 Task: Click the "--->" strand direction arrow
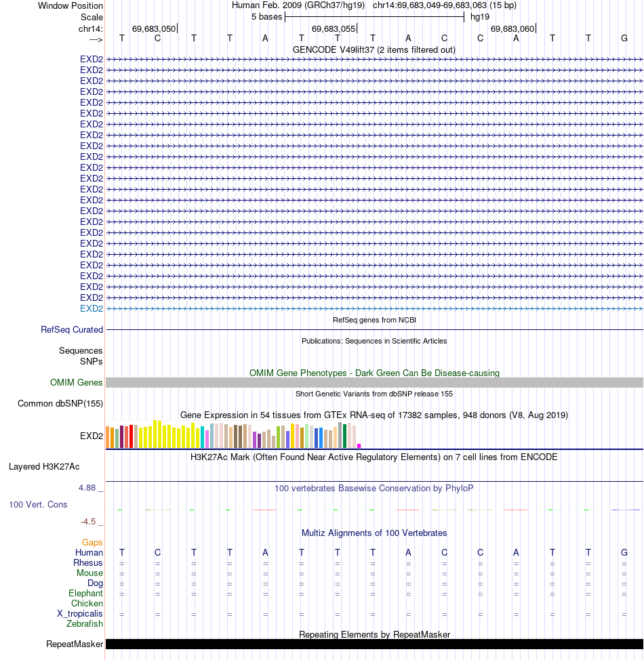pos(96,39)
